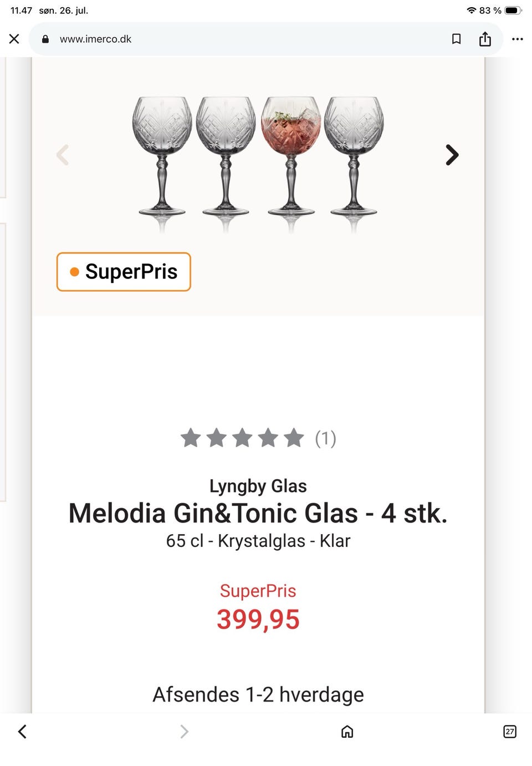532x766 pixels.
Task: Tap the padlock security icon
Action: click(45, 39)
